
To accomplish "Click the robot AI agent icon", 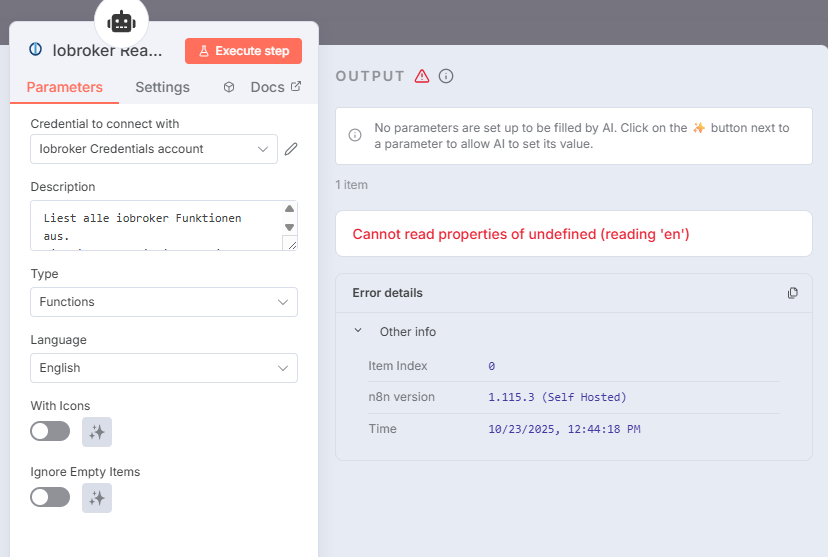I will [x=121, y=22].
